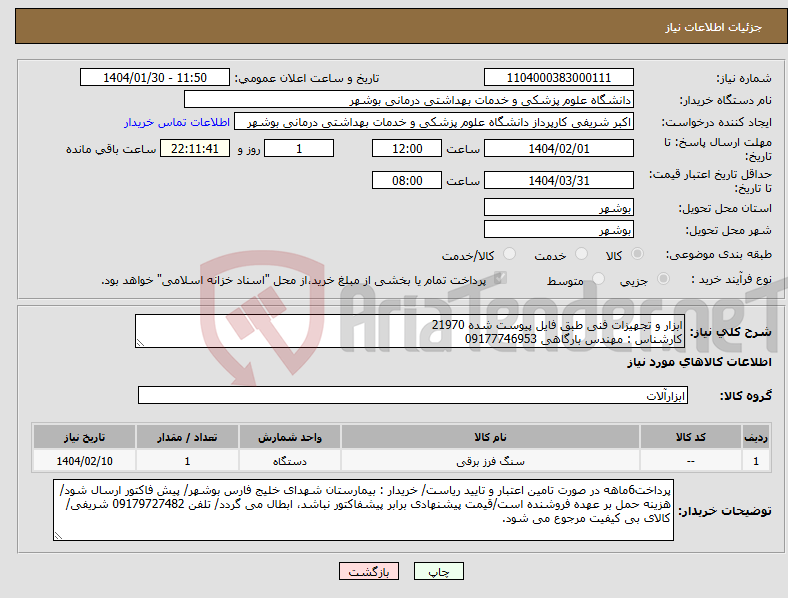This screenshot has width=788, height=598.
Task: Click the کد کالا column header
Action: pos(691,437)
